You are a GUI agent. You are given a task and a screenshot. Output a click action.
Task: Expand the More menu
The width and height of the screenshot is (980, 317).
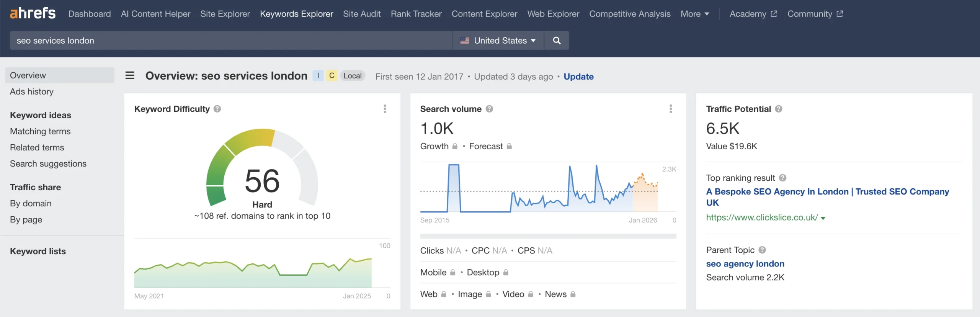click(695, 14)
